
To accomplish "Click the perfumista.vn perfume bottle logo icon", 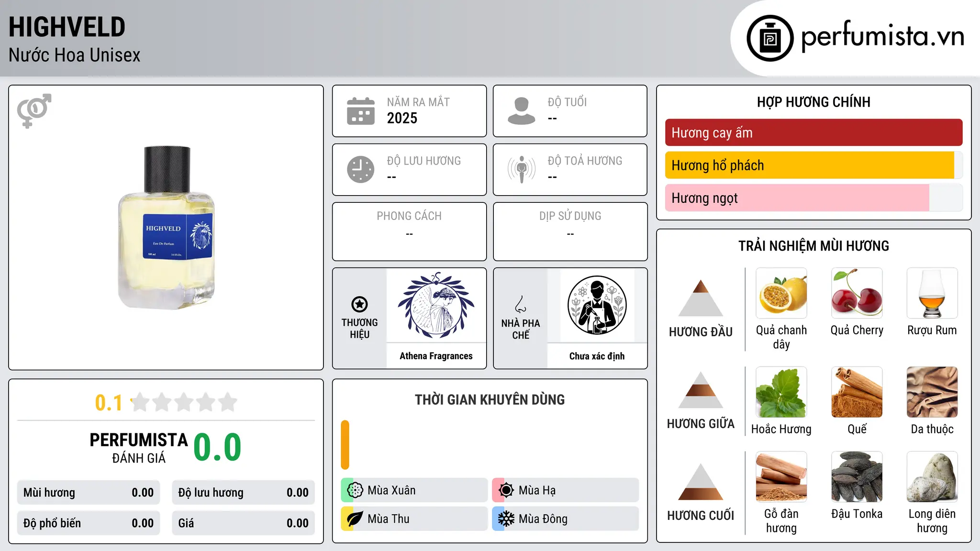I will 770,38.
